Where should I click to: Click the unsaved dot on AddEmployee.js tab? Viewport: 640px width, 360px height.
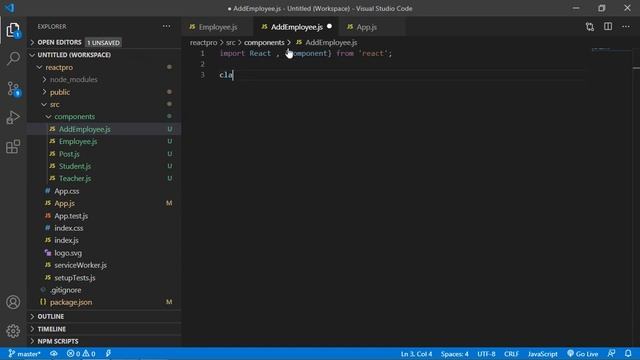pos(329,27)
